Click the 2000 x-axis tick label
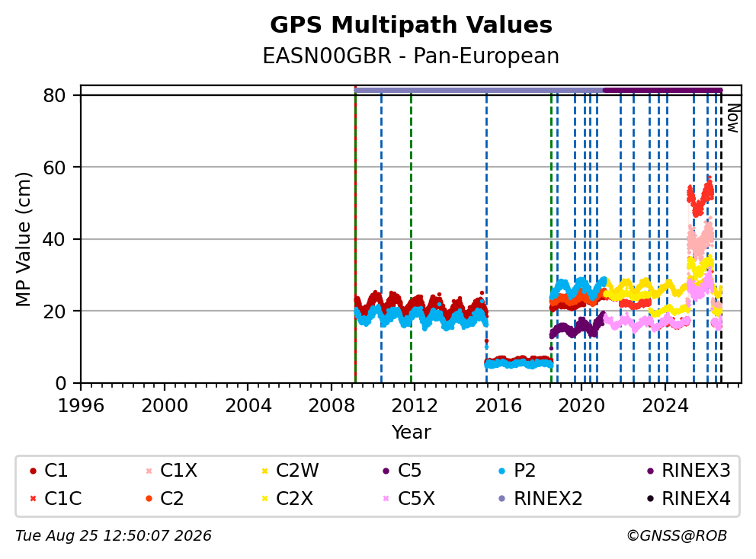 pos(165,406)
